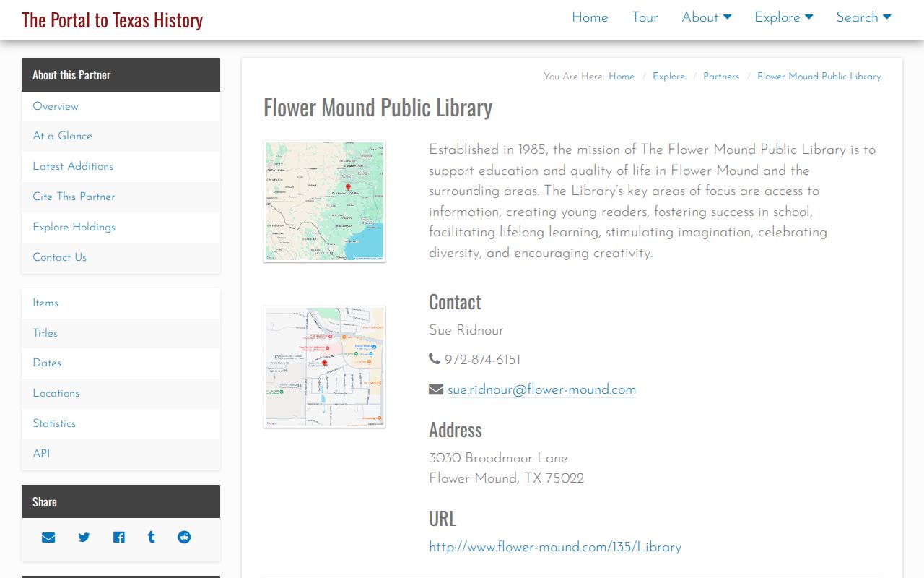Click the envelope icon beside the email address

pyautogui.click(x=436, y=389)
